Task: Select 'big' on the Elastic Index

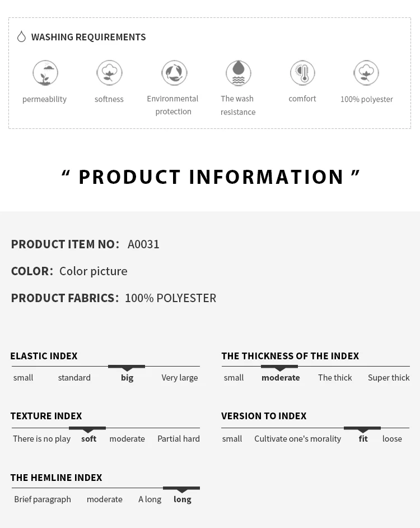Action: 127,378
